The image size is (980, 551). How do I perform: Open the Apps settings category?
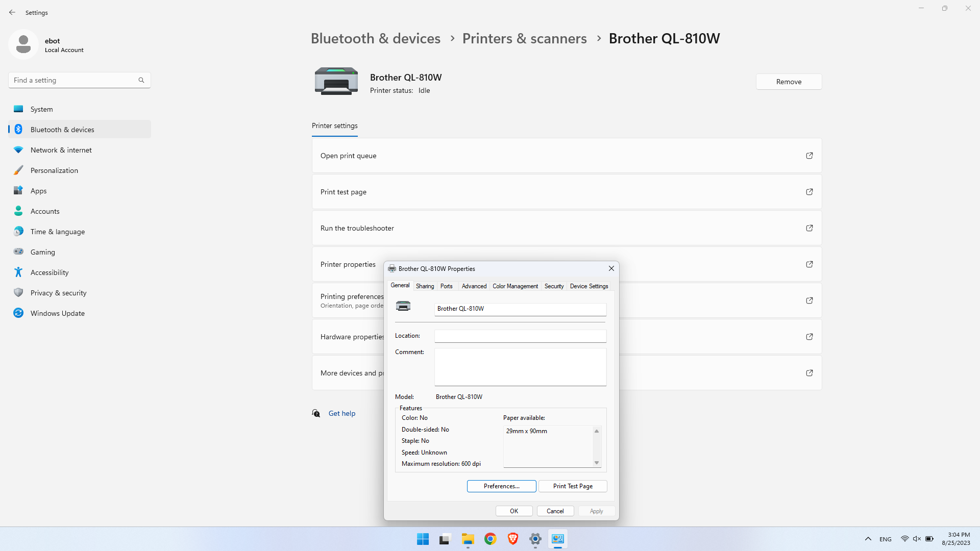click(80, 191)
